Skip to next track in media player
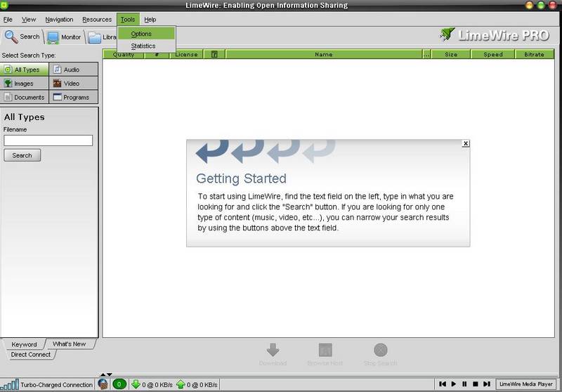Image resolution: width=562 pixels, height=392 pixels. tap(486, 384)
